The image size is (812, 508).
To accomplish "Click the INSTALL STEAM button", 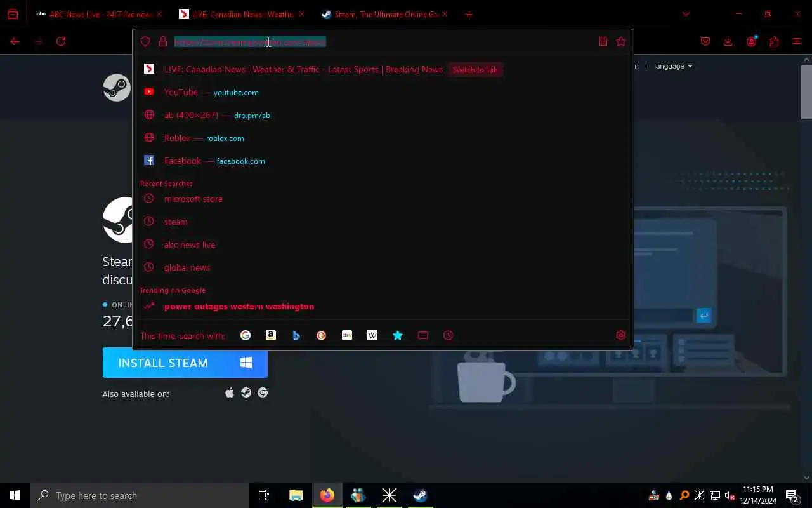I will pyautogui.click(x=185, y=363).
